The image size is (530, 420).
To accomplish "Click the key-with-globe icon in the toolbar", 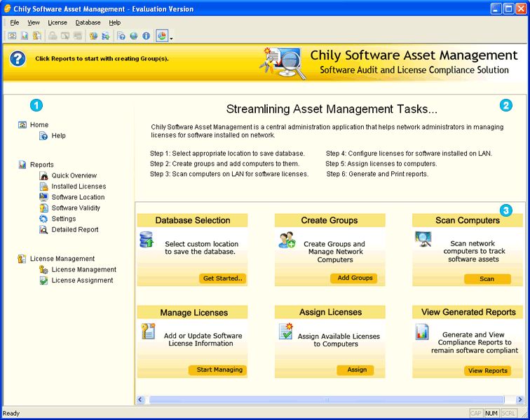I will pos(93,36).
